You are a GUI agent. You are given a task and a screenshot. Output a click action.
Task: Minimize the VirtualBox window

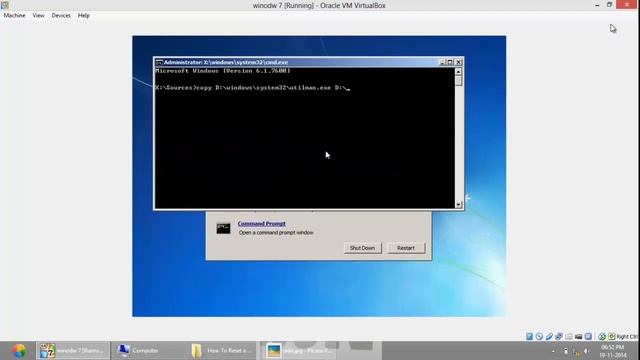tap(597, 5)
